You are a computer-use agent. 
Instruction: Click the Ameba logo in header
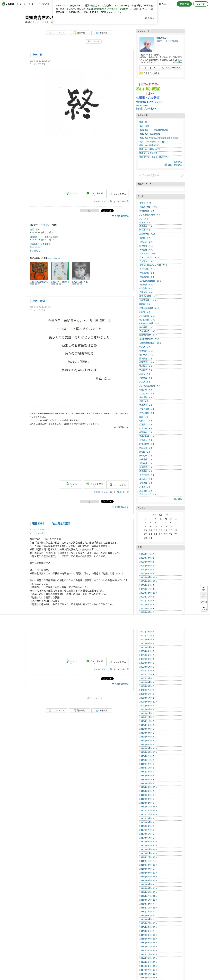8,4
